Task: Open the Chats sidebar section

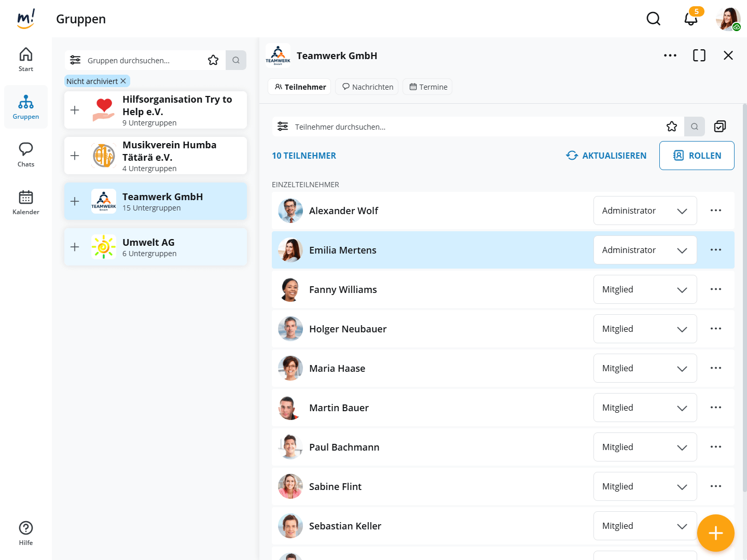Action: point(26,155)
